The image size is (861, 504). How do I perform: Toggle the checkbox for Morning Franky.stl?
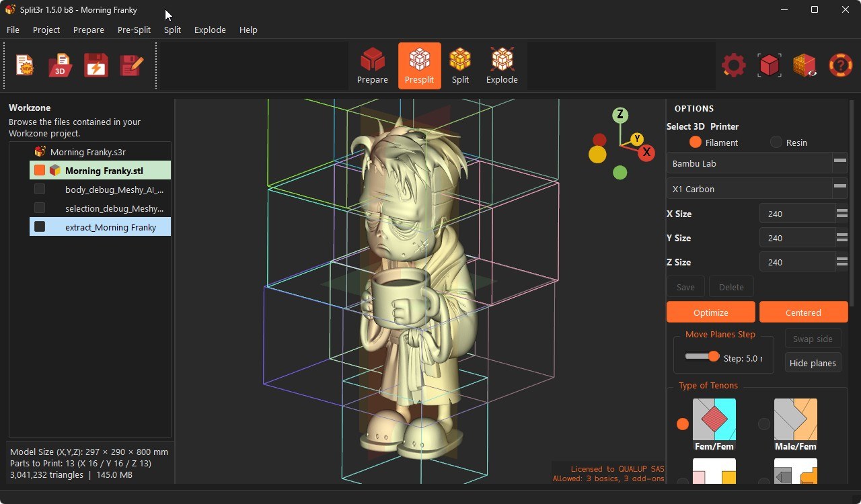40,171
